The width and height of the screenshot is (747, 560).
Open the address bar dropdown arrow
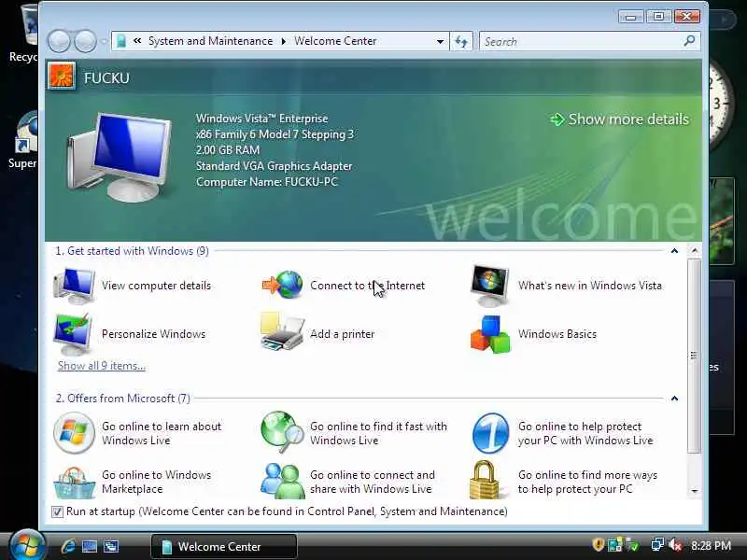(x=440, y=41)
